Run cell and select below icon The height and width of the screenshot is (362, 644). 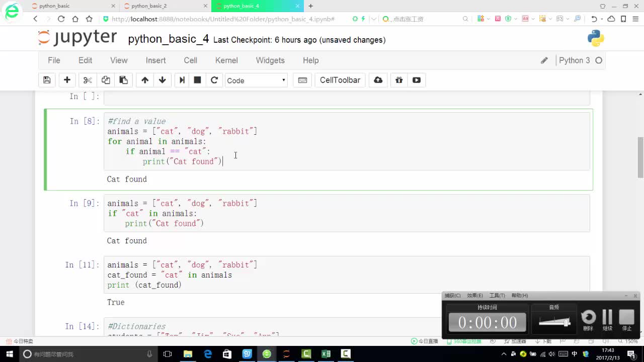coord(182,80)
